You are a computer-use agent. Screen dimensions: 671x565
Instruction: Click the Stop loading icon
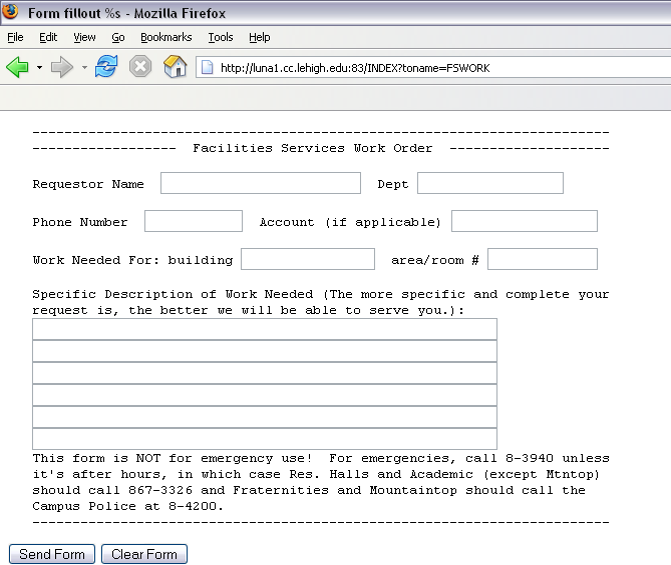(140, 67)
